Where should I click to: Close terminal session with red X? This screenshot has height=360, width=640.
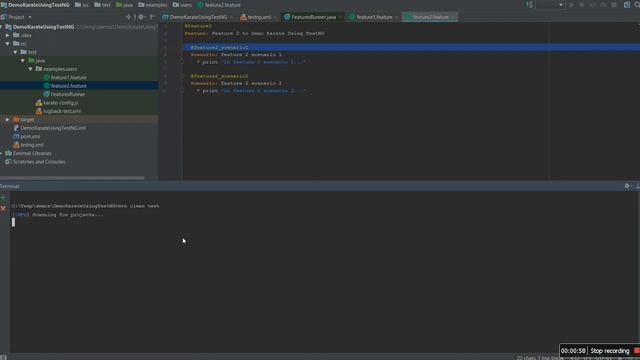[x=3, y=209]
